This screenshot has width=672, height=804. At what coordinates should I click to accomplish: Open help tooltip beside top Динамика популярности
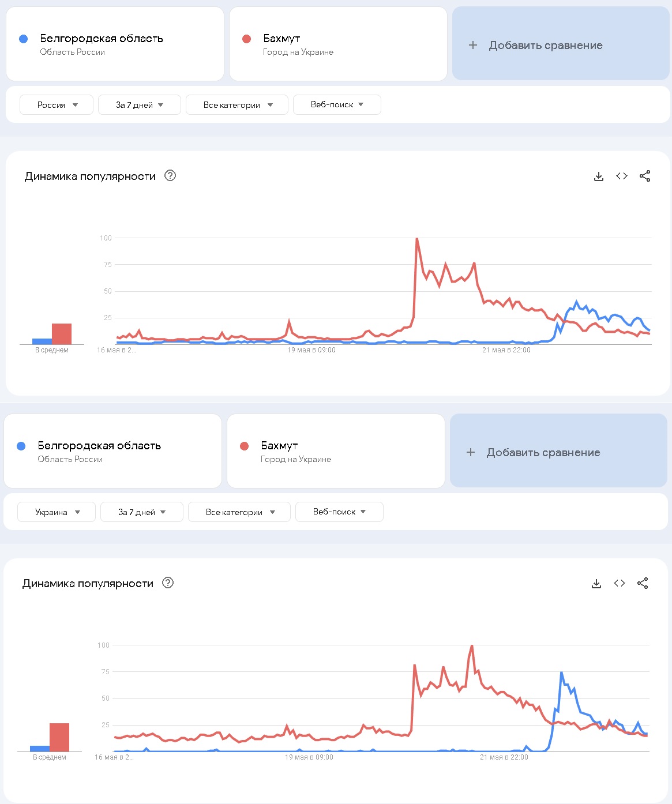pos(170,176)
